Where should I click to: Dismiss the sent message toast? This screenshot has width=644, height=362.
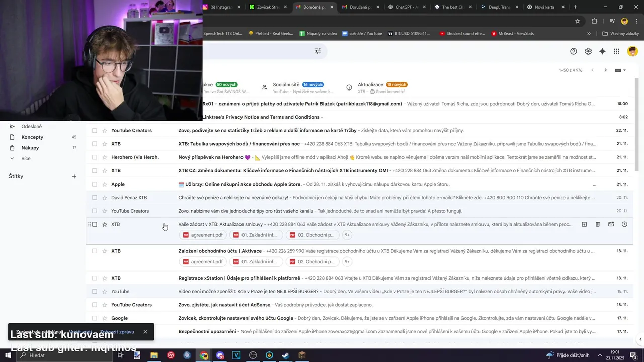pos(145,332)
